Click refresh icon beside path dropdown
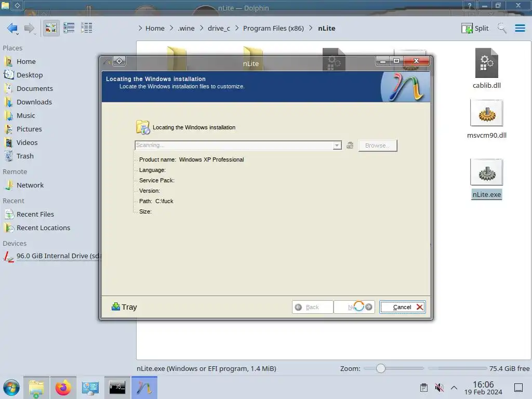Viewport: 532px width, 399px height. [350, 145]
